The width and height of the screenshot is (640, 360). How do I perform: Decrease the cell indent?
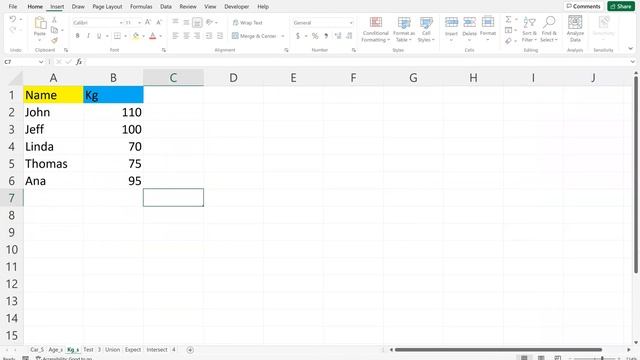(209, 36)
